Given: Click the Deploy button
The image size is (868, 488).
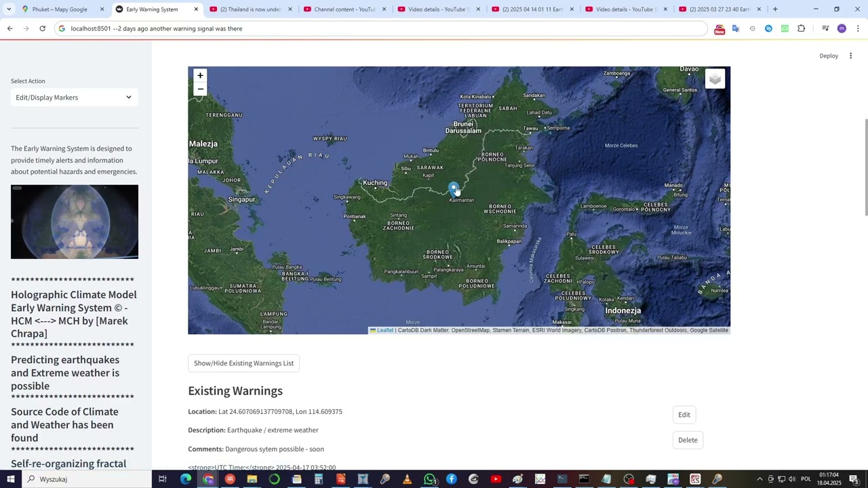Looking at the screenshot, I should pyautogui.click(x=829, y=56).
